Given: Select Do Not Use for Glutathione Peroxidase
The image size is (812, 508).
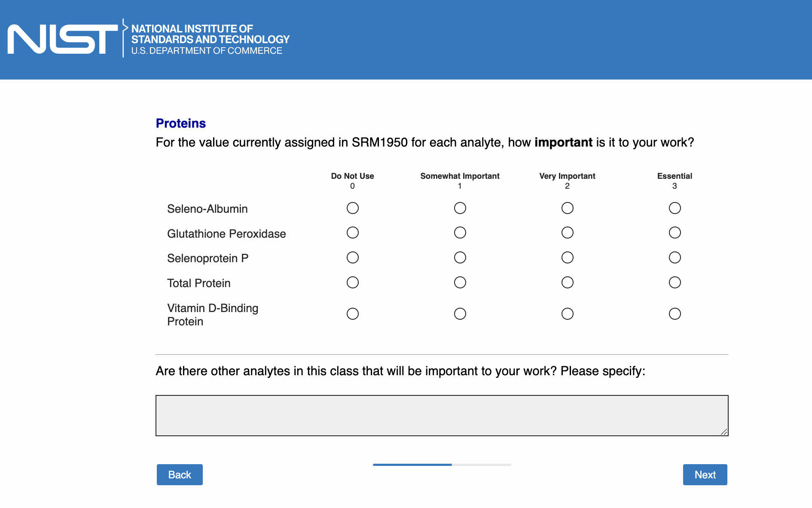Looking at the screenshot, I should [352, 233].
